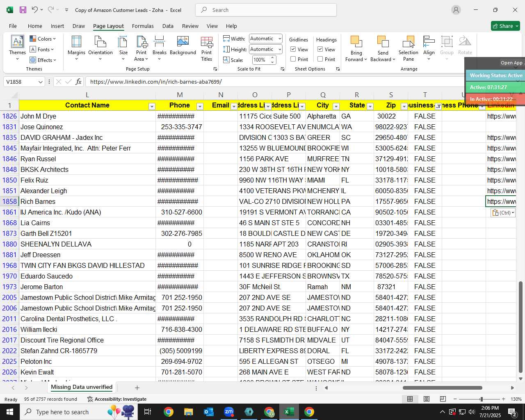This screenshot has width=525, height=420.
Task: Click the title bar Search box
Action: (266, 10)
